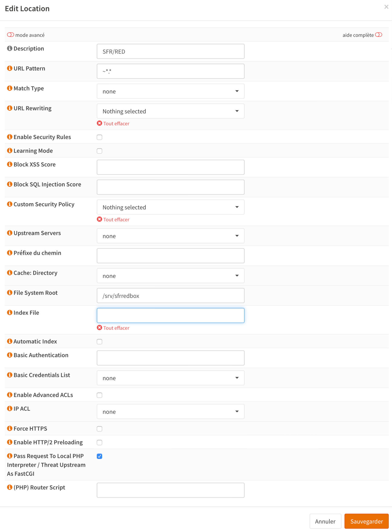Uncheck Pass Request To Local PHP Interpreter

[x=99, y=456]
